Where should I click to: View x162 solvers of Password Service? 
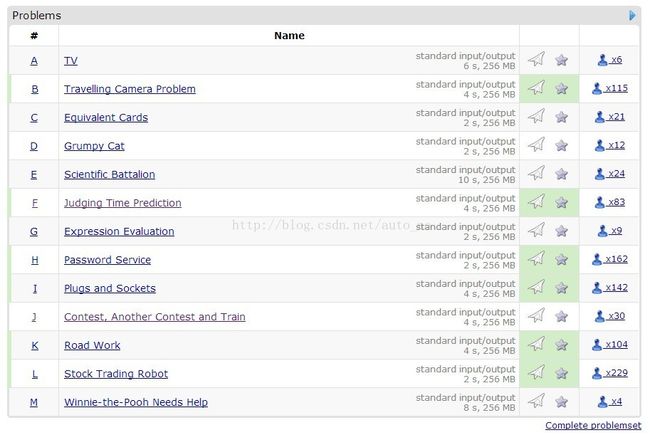(610, 259)
